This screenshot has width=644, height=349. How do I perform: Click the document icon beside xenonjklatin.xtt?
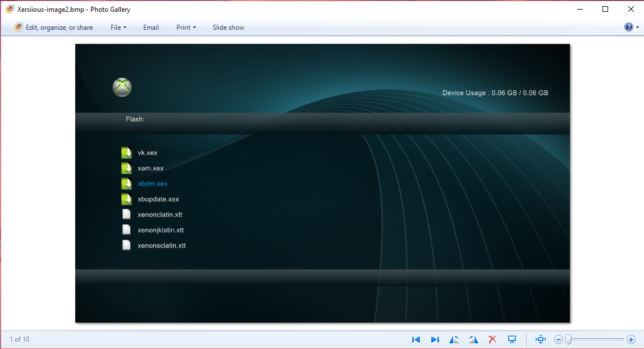pyautogui.click(x=126, y=230)
